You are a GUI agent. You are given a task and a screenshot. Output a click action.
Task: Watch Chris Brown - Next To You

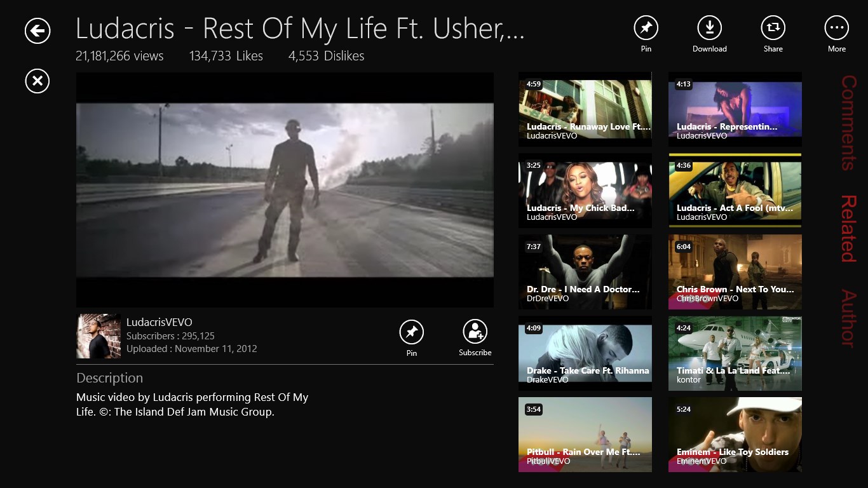point(735,272)
